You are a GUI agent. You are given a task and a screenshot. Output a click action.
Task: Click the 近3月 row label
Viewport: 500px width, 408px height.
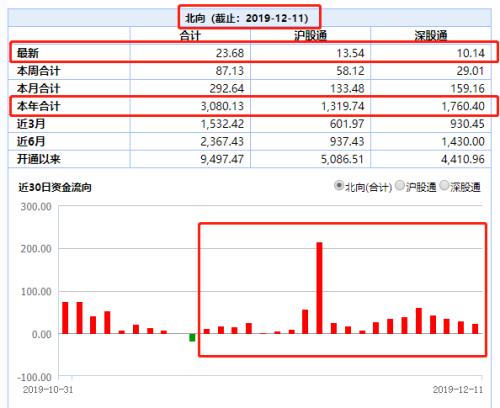pos(31,124)
